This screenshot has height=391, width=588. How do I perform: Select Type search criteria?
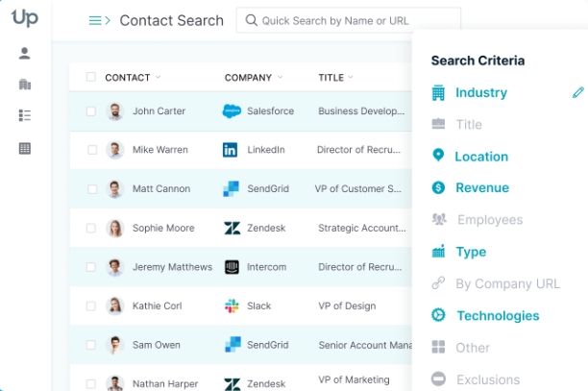471,252
